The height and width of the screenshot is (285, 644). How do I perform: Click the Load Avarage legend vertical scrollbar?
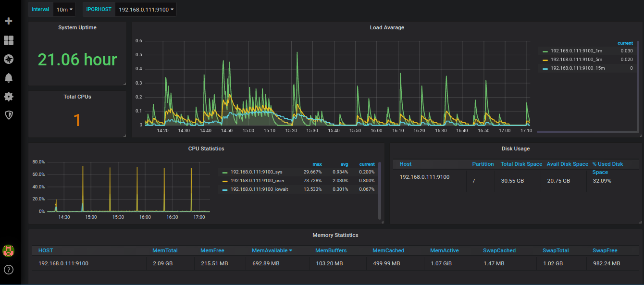click(x=638, y=86)
